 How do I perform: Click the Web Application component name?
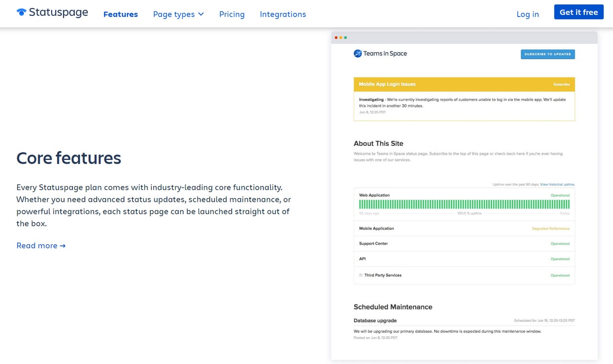pos(375,195)
